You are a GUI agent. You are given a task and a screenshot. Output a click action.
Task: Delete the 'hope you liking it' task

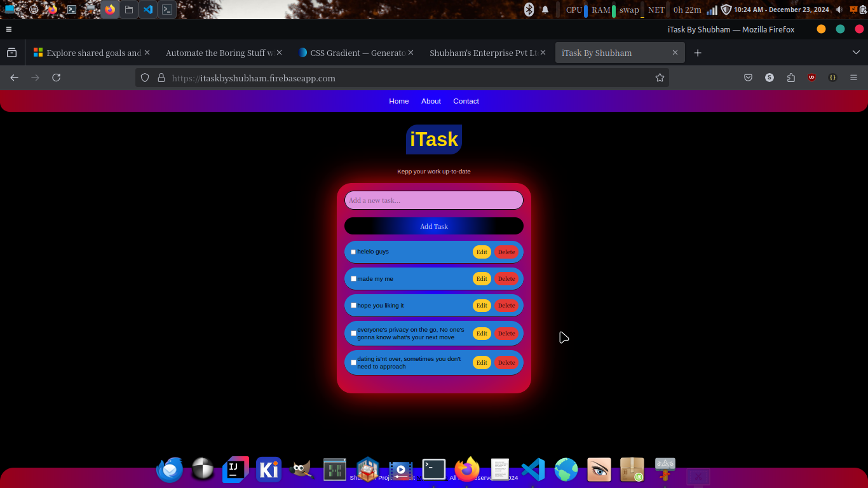coord(506,306)
